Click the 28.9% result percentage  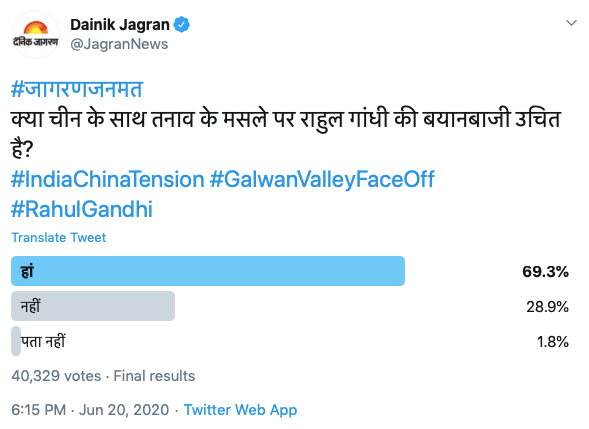[x=547, y=307]
